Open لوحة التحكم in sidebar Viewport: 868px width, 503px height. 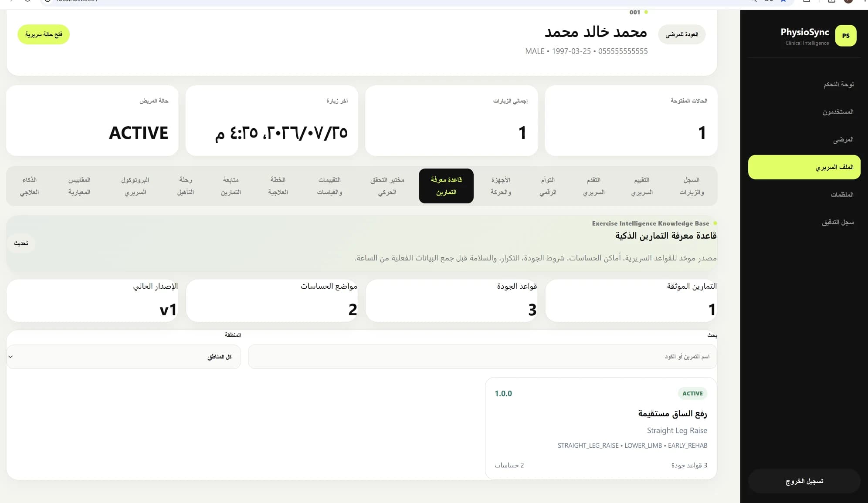pos(804,84)
